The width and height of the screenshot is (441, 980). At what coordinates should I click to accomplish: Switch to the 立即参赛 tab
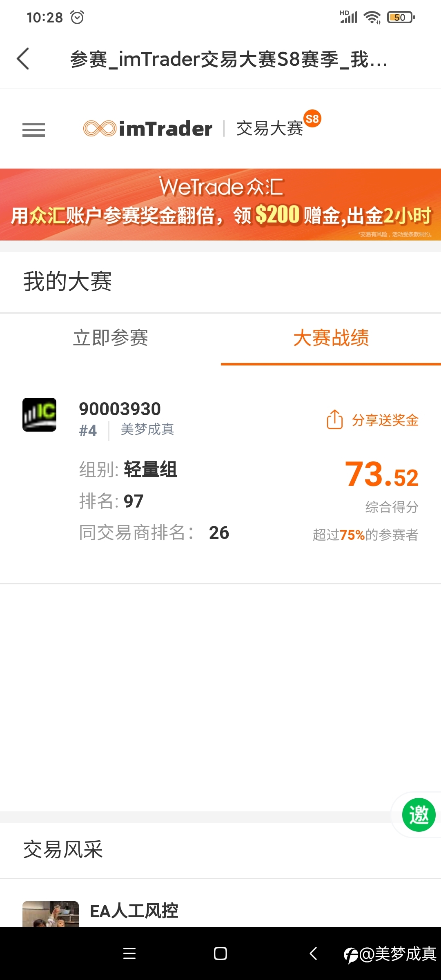coord(110,338)
